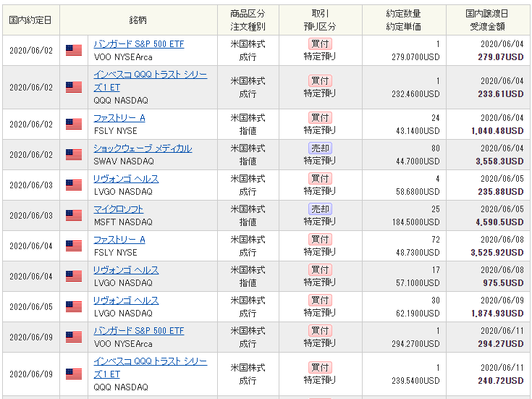Click US flag icon beside MSFT NASDAQ
The height and width of the screenshot is (399, 532).
pyautogui.click(x=74, y=215)
